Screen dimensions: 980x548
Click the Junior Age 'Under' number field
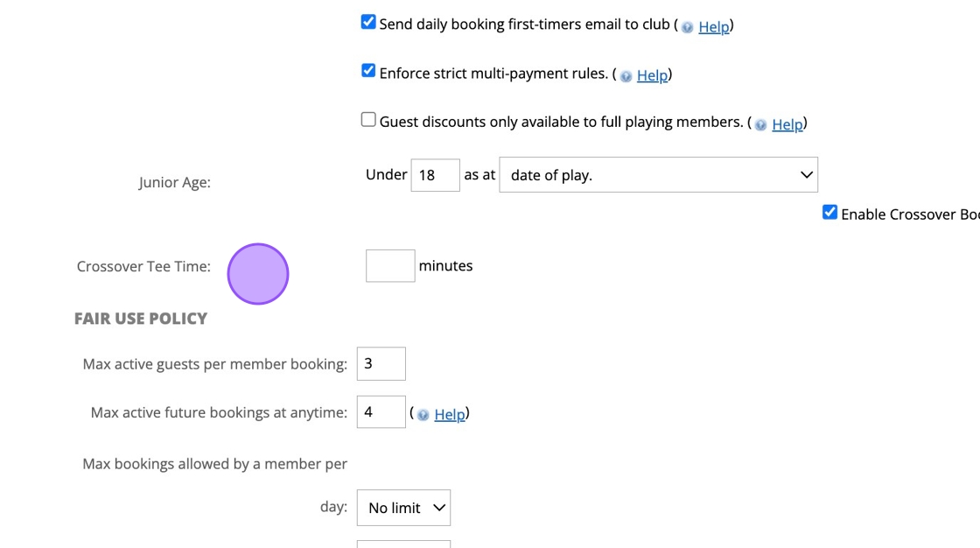(x=435, y=175)
